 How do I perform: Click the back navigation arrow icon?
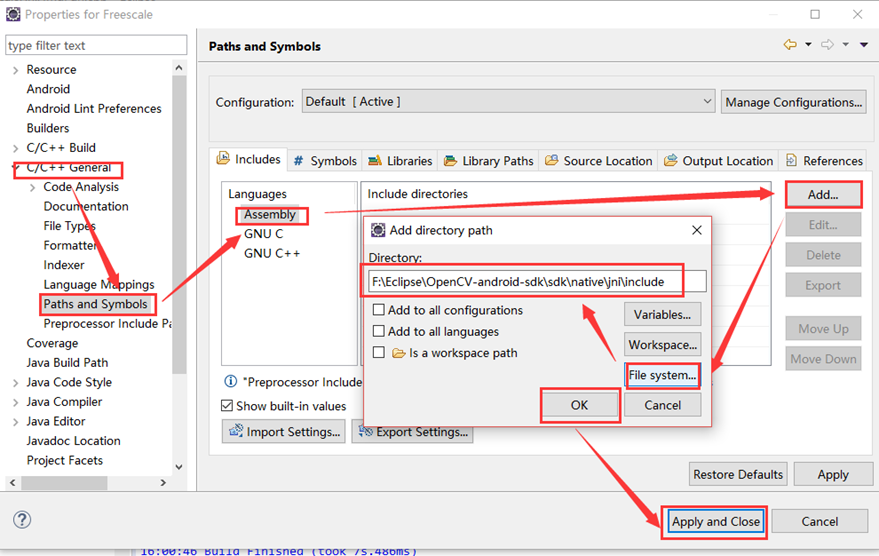790,45
